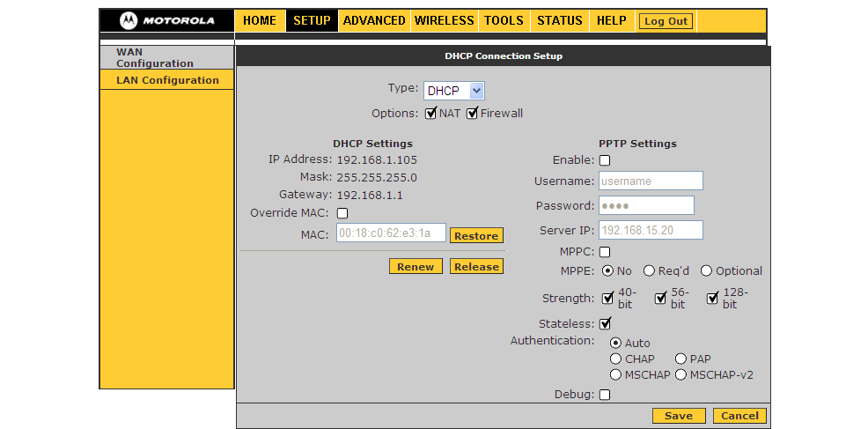Viewport: 868px width, 429px height.
Task: Open LAN Configuration in sidebar
Action: pyautogui.click(x=167, y=80)
